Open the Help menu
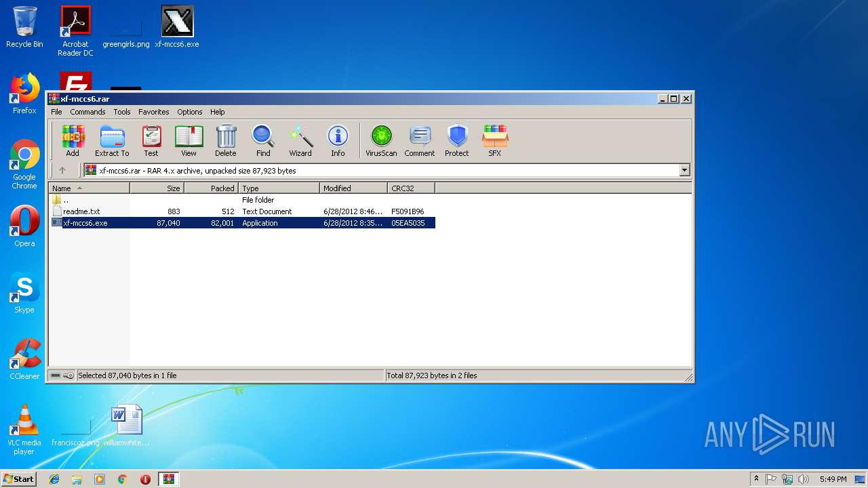Image resolution: width=868 pixels, height=488 pixels. [217, 112]
